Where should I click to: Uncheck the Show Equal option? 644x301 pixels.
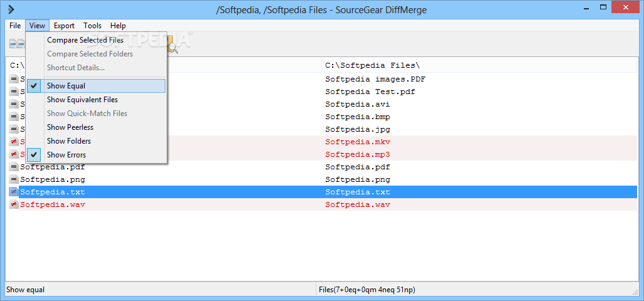click(x=96, y=86)
